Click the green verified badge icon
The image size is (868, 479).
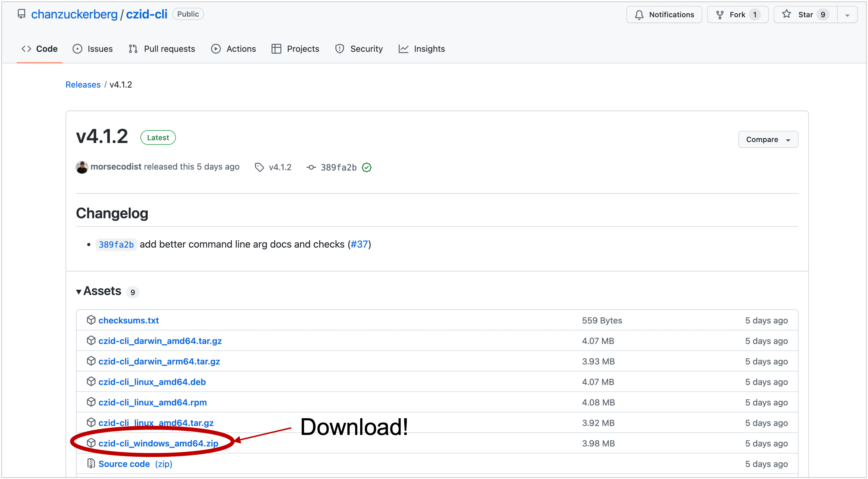tap(366, 167)
